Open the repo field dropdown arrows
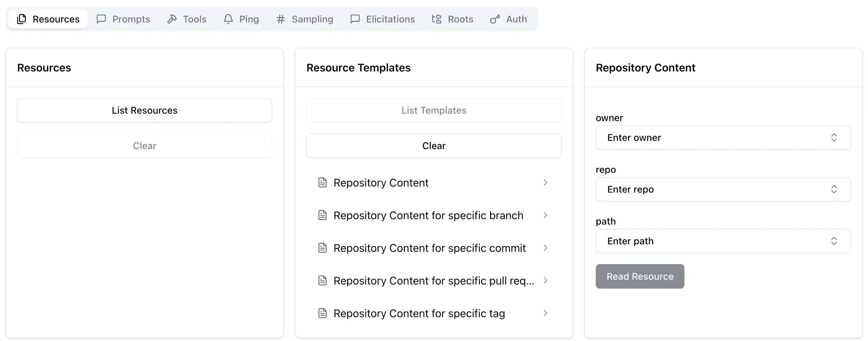Screen dimensions: 868x341 834,189
